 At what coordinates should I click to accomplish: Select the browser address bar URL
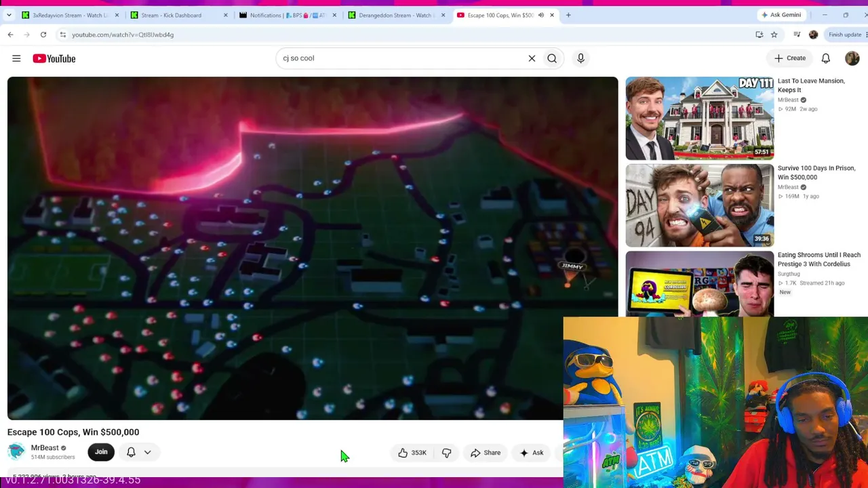click(123, 35)
